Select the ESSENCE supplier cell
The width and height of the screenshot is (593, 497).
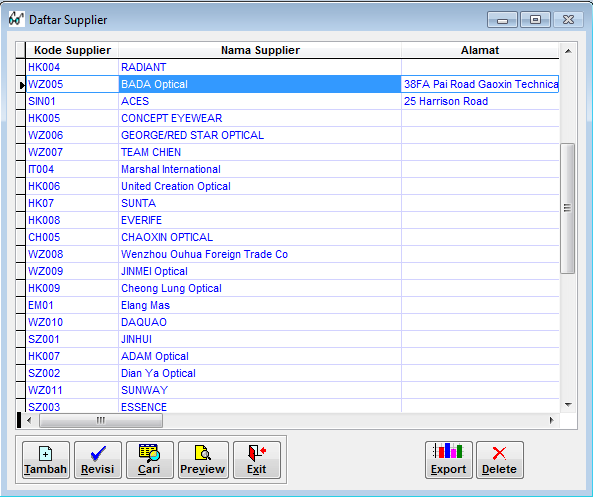(x=260, y=407)
